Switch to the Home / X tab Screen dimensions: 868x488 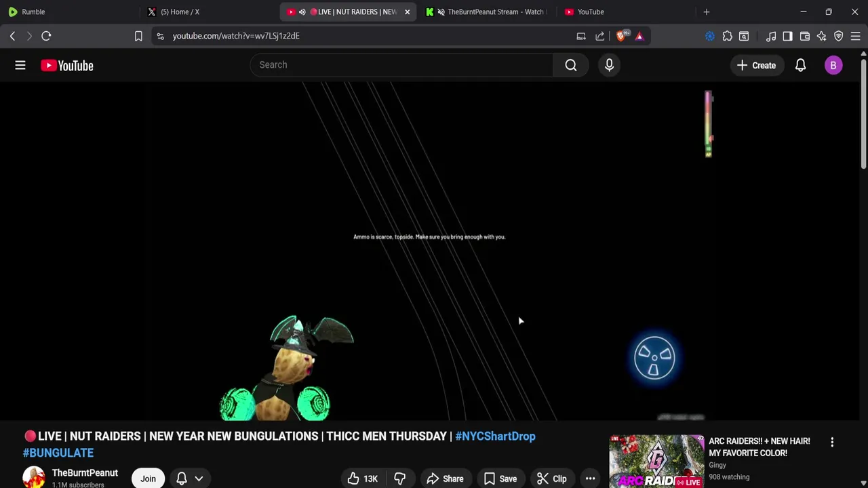point(209,12)
